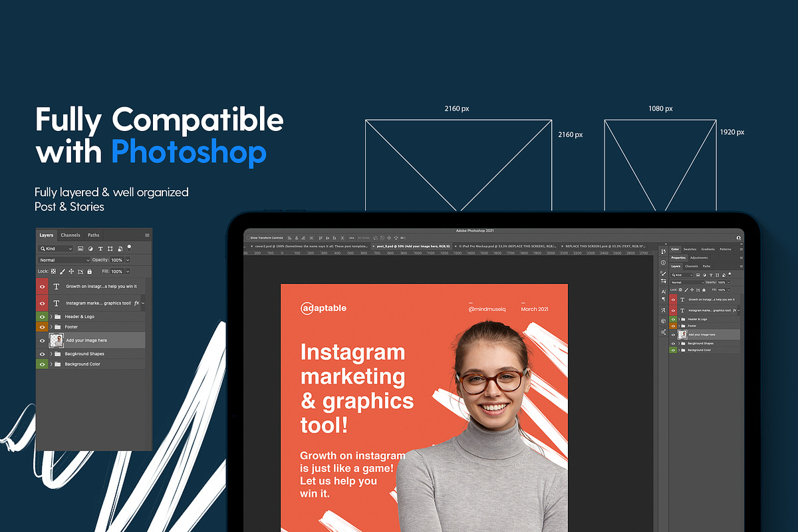Open Character panel icon in tablet side strip

click(663, 292)
